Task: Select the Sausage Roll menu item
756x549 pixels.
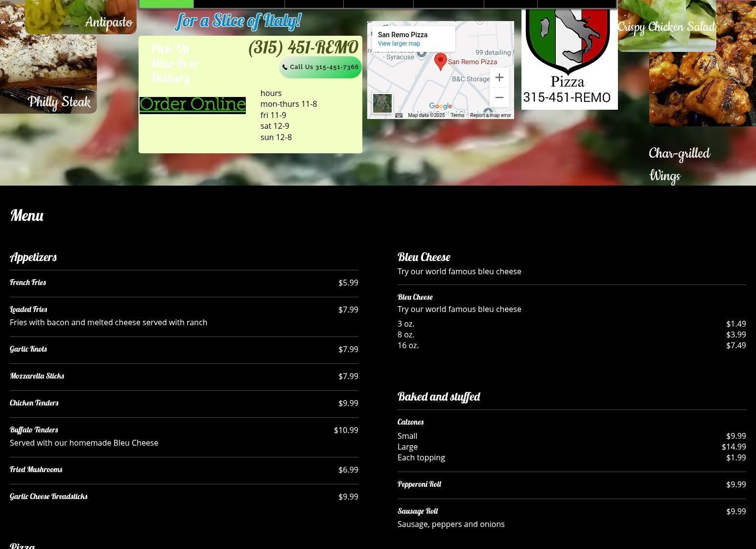Action: tap(418, 511)
